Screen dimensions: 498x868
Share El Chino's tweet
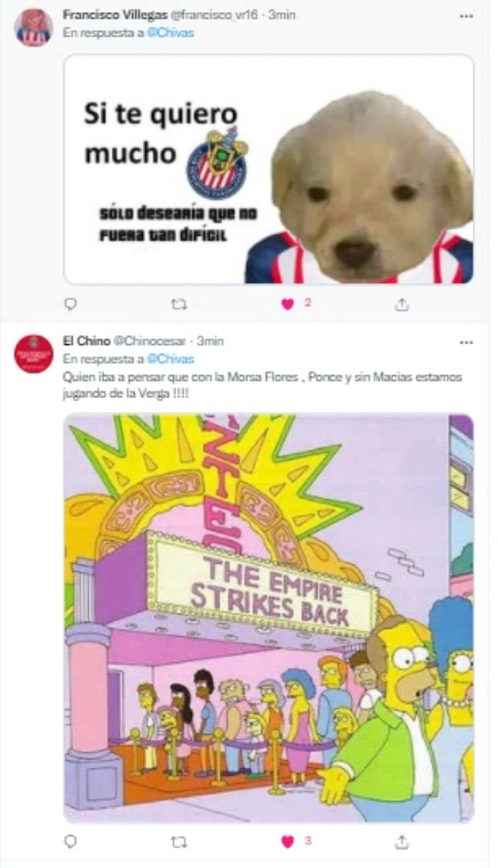402,841
